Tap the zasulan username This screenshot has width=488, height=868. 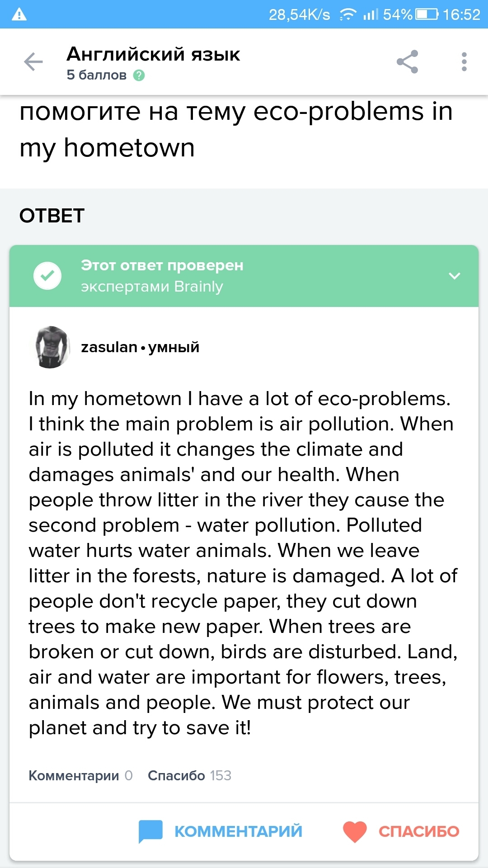click(x=109, y=347)
